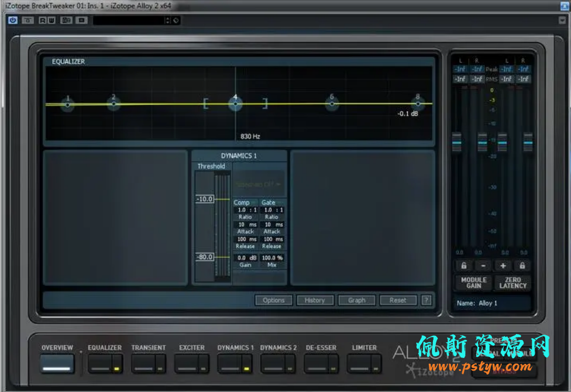571x392 pixels.
Task: Click the bypass icon next to the power button
Action: click(x=27, y=20)
